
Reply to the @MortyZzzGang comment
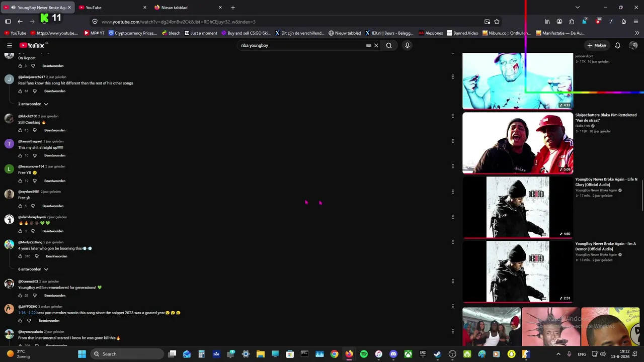(56, 256)
